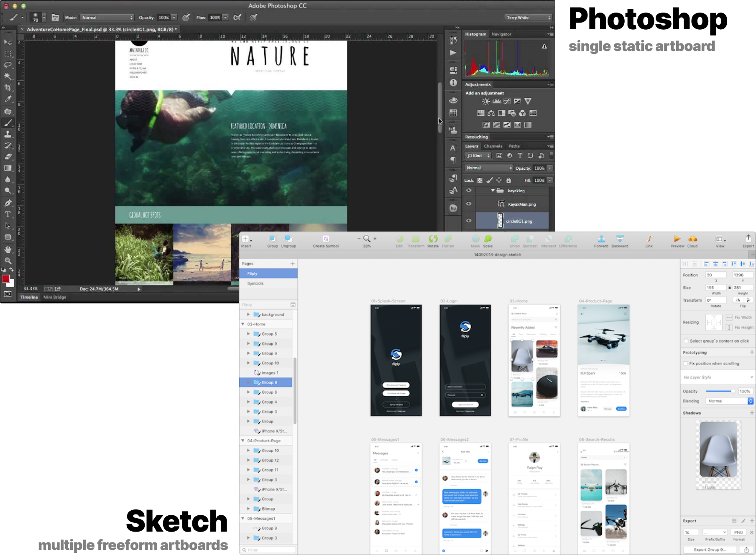The image size is (756, 555).
Task: Enable Fix Width resizing in Sketch
Action: coord(729,317)
